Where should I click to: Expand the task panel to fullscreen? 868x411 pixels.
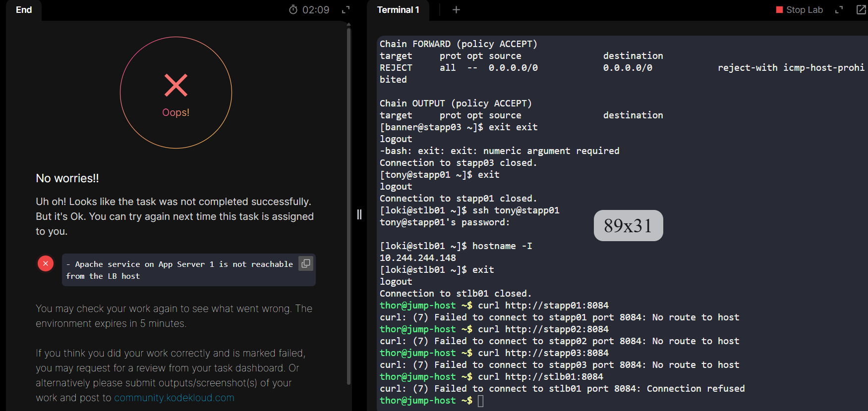coord(346,10)
